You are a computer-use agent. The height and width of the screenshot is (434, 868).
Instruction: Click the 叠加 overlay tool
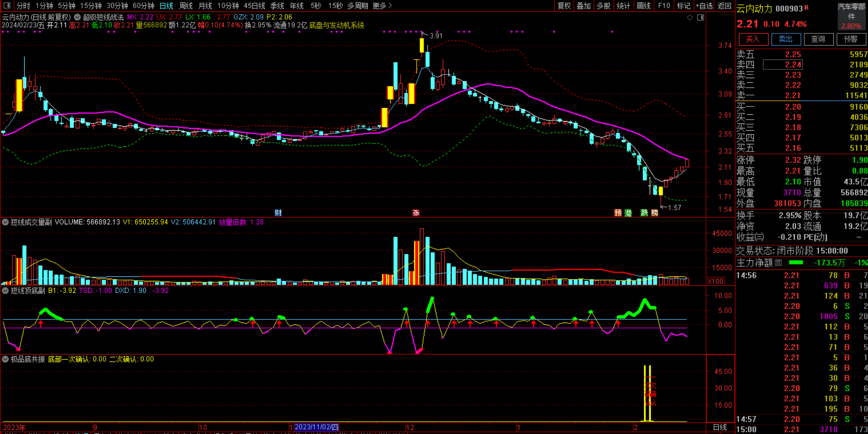point(584,5)
